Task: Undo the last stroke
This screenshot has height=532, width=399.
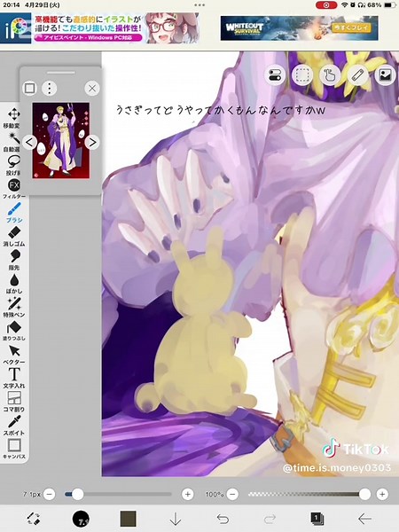Action: pyautogui.click(x=223, y=519)
